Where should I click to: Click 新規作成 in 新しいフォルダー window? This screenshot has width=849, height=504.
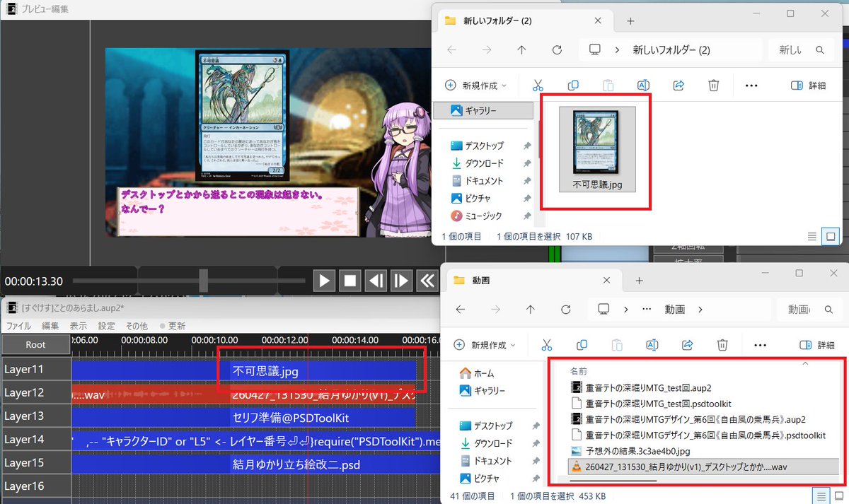[476, 86]
